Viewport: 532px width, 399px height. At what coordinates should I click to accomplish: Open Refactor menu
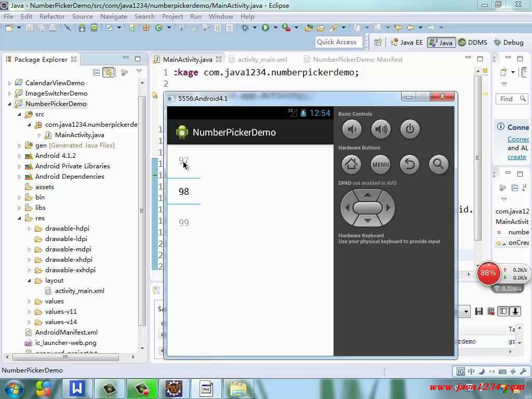(52, 16)
